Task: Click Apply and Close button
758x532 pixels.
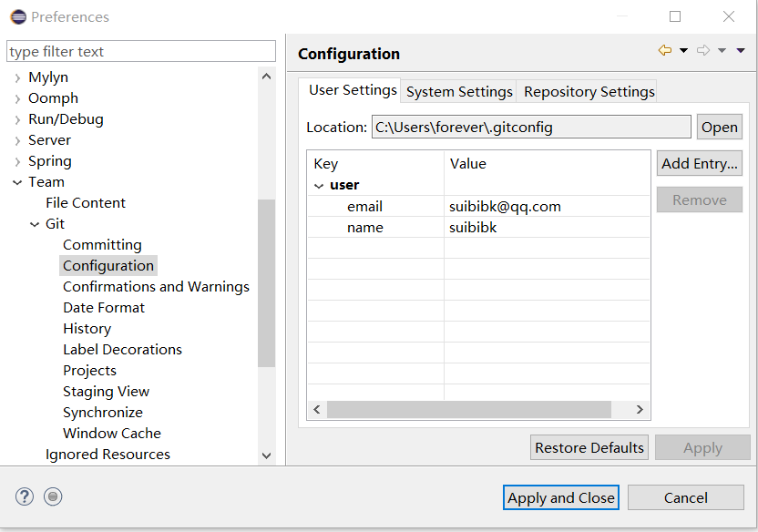Action: 561,497
